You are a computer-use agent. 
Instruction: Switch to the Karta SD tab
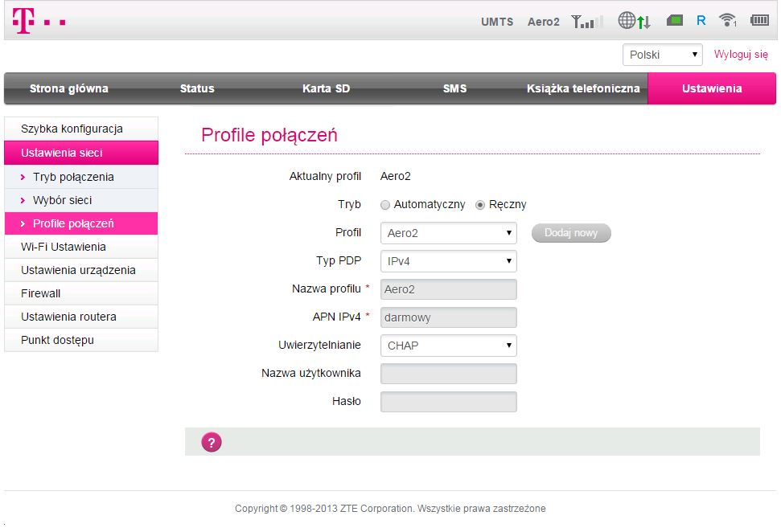[x=326, y=88]
